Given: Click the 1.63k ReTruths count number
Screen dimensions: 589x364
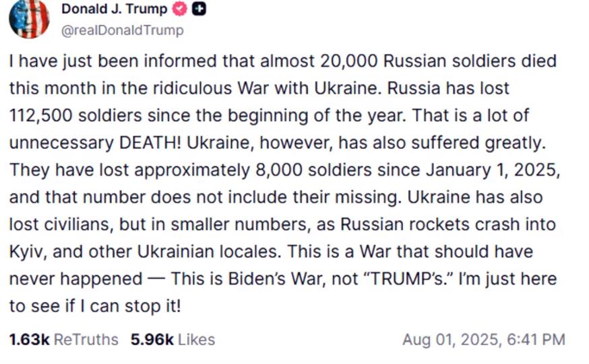Looking at the screenshot, I should [30, 339].
